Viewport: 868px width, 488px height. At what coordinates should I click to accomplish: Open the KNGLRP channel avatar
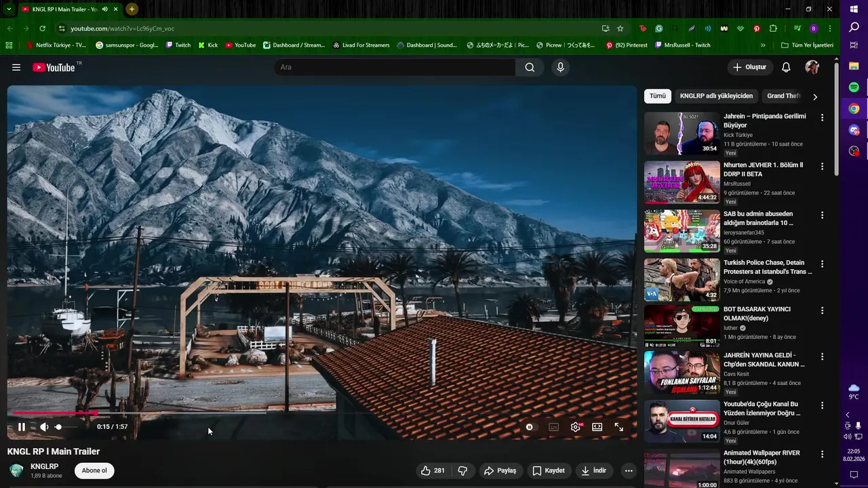coord(16,470)
